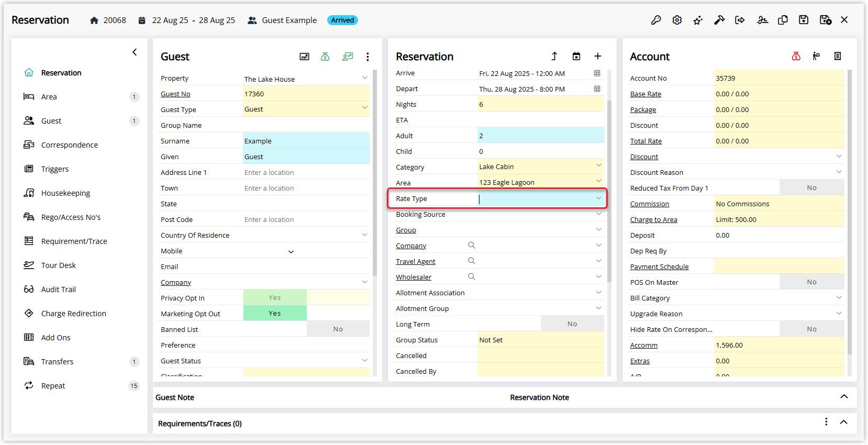Image resolution: width=868 pixels, height=445 pixels.
Task: Open the settings gear icon
Action: coord(677,20)
